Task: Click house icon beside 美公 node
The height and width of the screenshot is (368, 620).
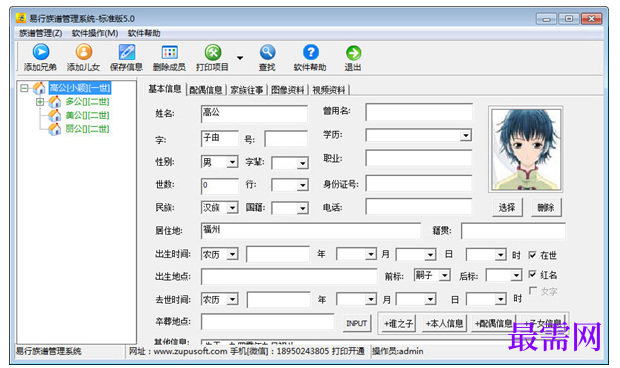Action: click(x=55, y=115)
